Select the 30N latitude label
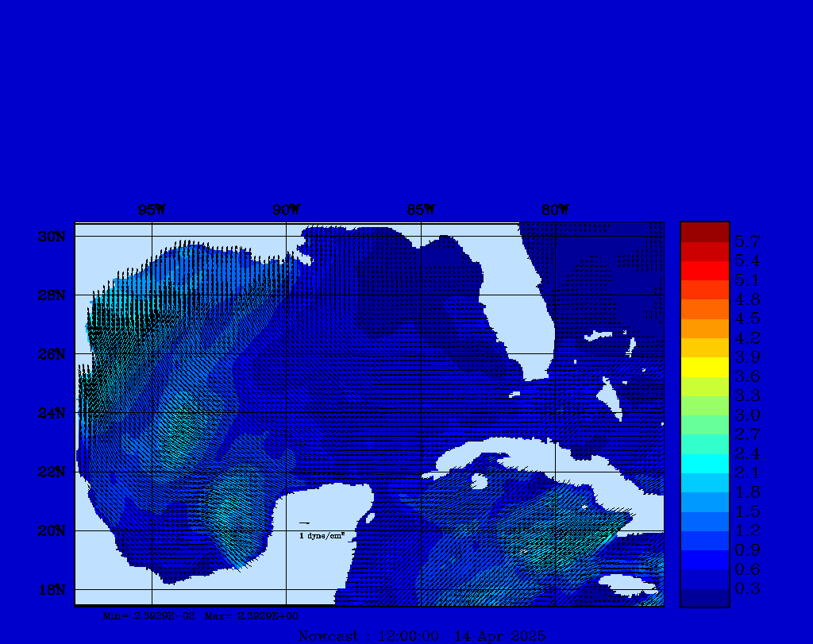 tap(52, 237)
